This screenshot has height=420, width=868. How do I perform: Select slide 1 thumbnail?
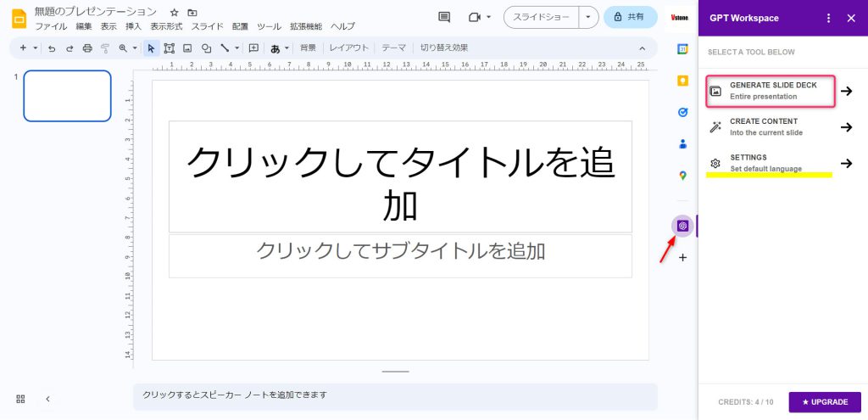tap(67, 96)
